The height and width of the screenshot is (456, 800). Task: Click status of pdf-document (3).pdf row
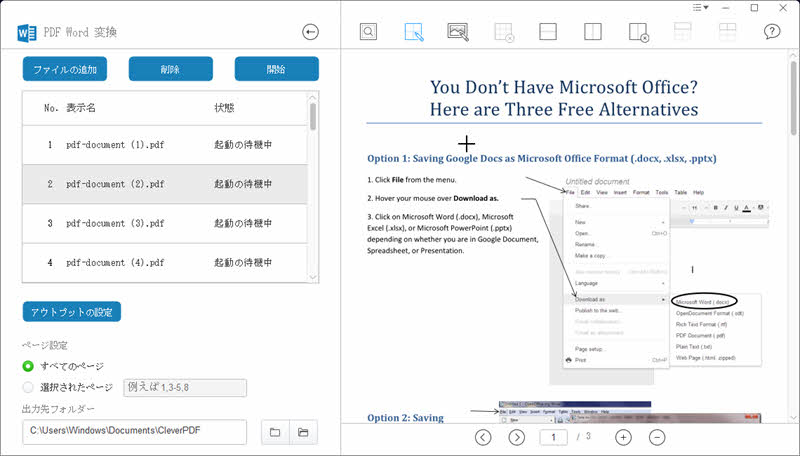(243, 223)
